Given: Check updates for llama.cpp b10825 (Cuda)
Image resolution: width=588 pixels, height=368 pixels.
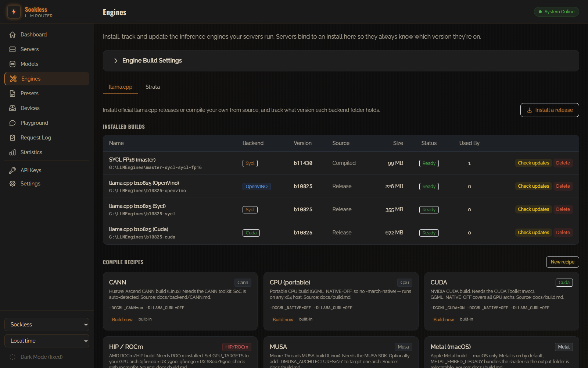Looking at the screenshot, I should 533,233.
